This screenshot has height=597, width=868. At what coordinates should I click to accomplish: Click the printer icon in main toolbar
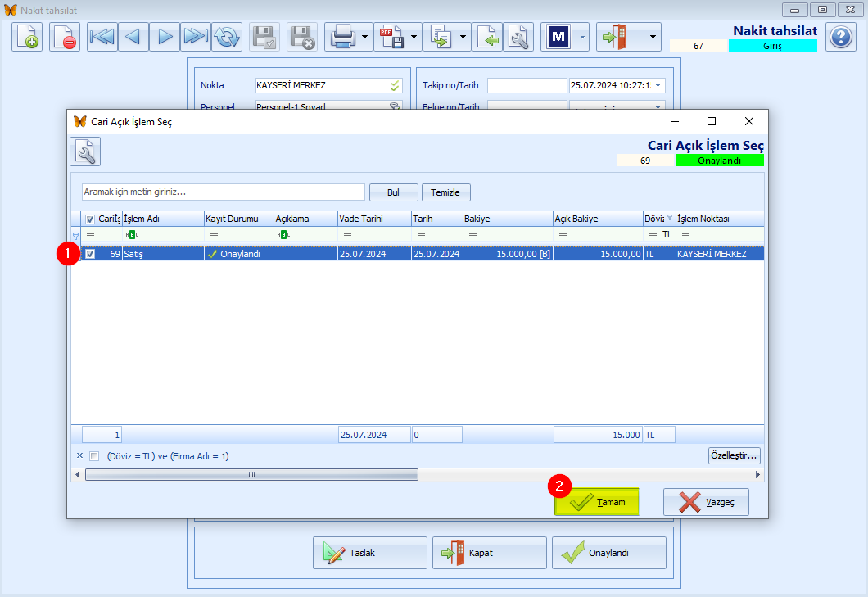[x=342, y=37]
